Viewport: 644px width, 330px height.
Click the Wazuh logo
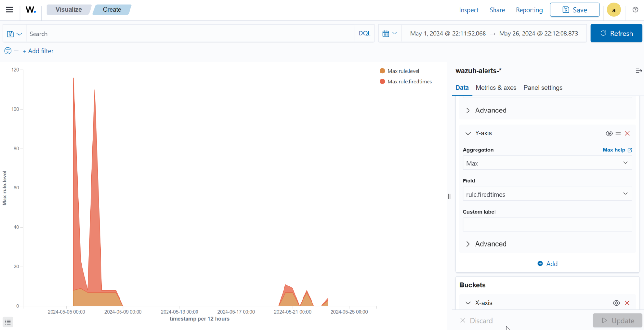point(30,9)
